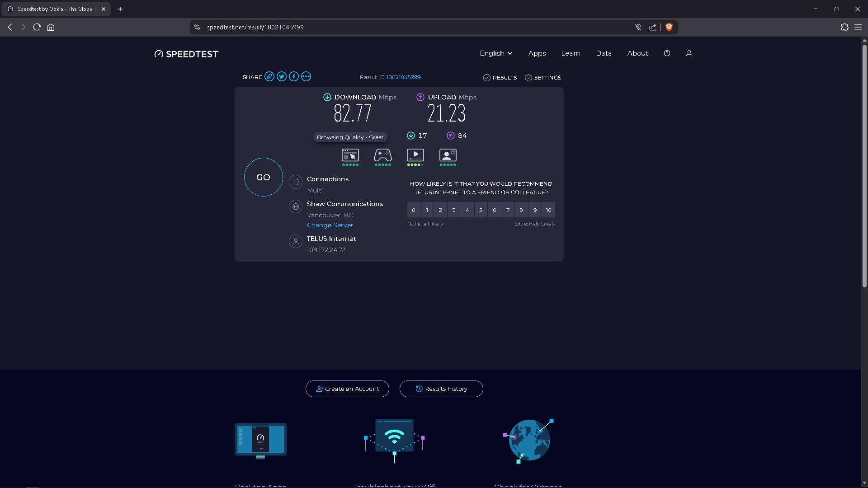Viewport: 868px width, 488px height.
Task: Open browser extensions puzzle icon
Action: pyautogui.click(x=844, y=27)
